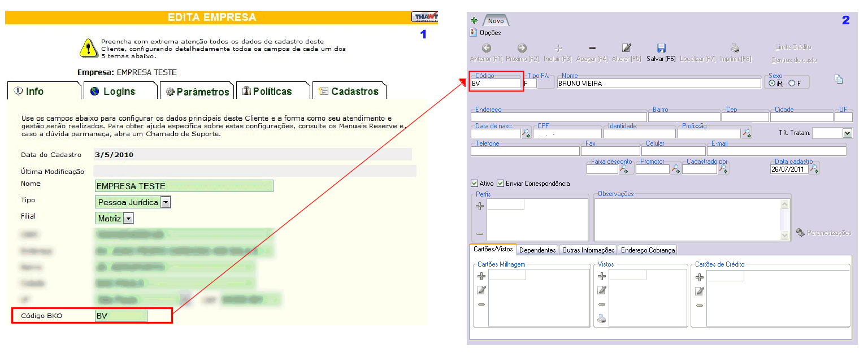Open the Cadastrado por lookup icon
868x357 pixels.
[x=723, y=169]
